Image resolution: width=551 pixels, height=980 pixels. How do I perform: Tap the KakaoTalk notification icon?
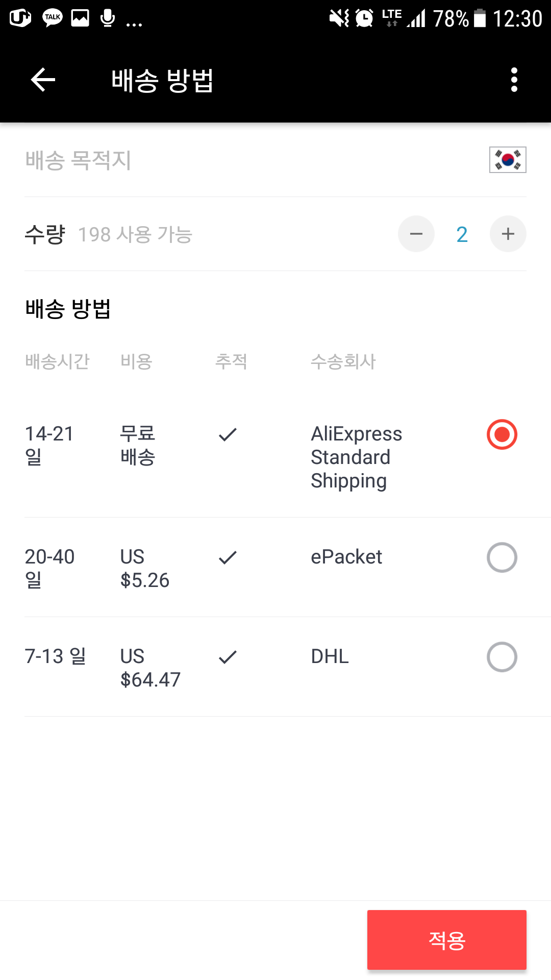click(52, 18)
